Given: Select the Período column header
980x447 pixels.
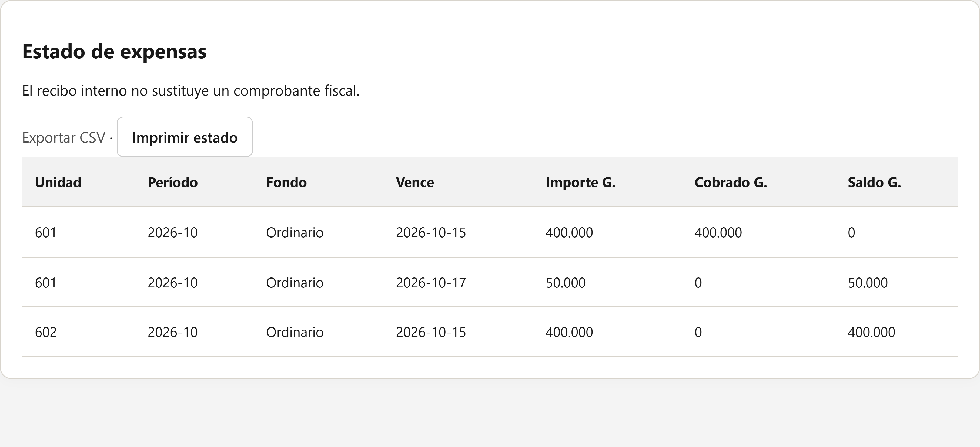Looking at the screenshot, I should (x=173, y=182).
